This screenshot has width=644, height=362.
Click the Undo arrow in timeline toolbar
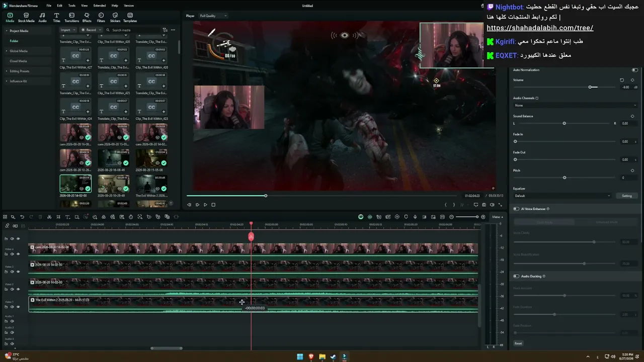pyautogui.click(x=22, y=217)
